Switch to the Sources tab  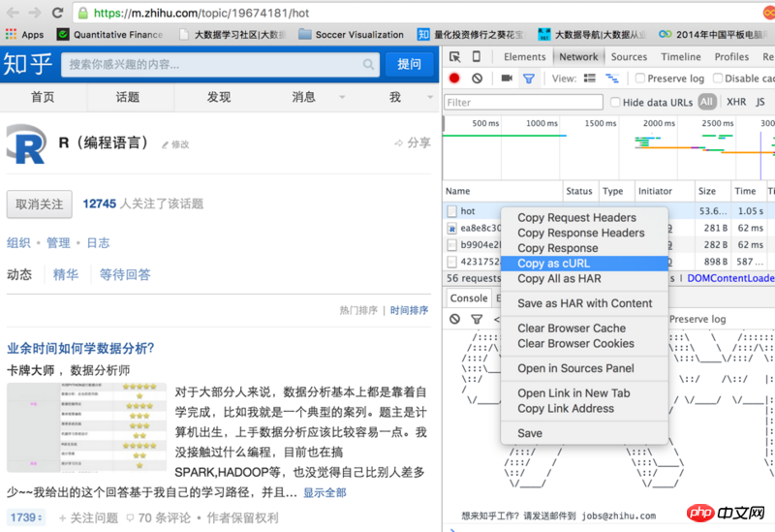click(x=629, y=57)
